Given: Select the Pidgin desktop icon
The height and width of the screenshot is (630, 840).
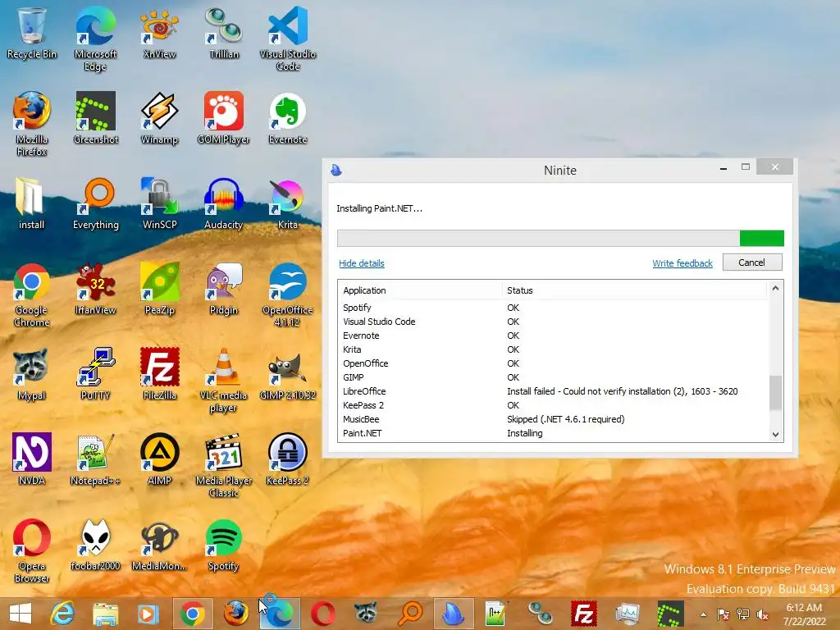Looking at the screenshot, I should (x=223, y=288).
